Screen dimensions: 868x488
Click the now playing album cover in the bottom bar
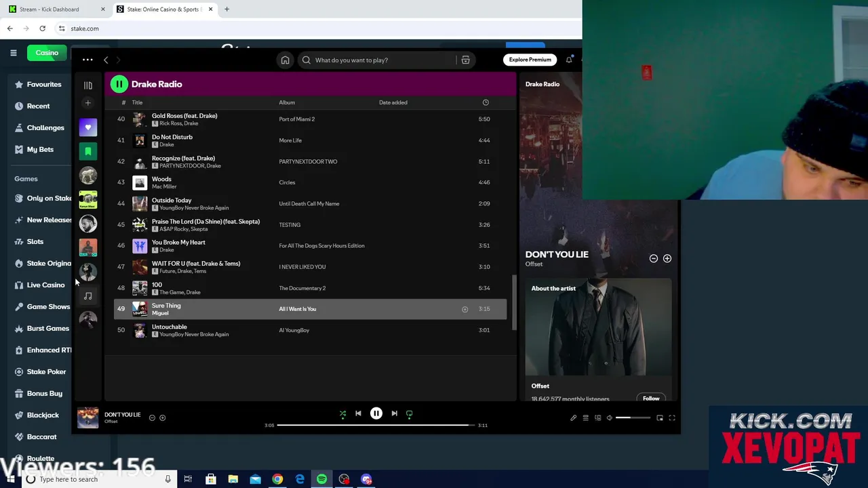[x=87, y=418]
